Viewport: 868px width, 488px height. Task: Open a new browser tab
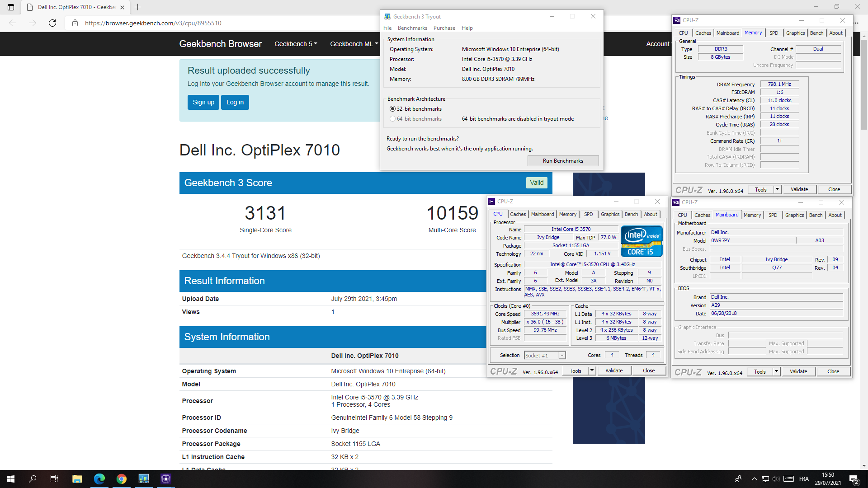(x=138, y=7)
